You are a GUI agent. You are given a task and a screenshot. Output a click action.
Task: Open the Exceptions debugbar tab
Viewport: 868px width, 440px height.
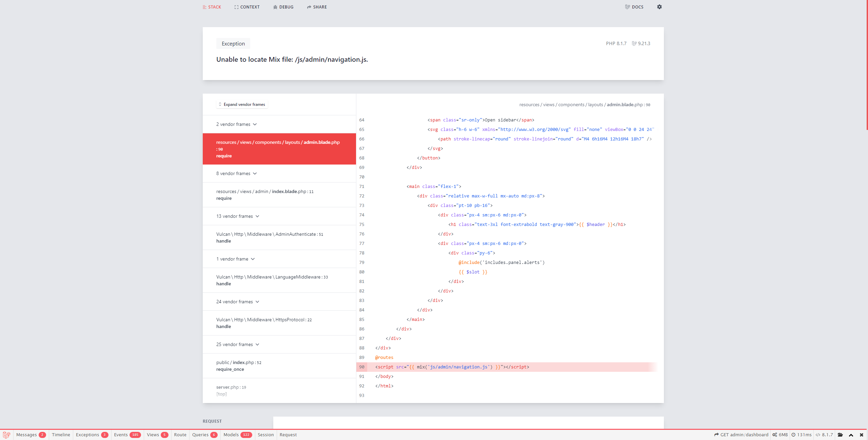click(x=92, y=435)
